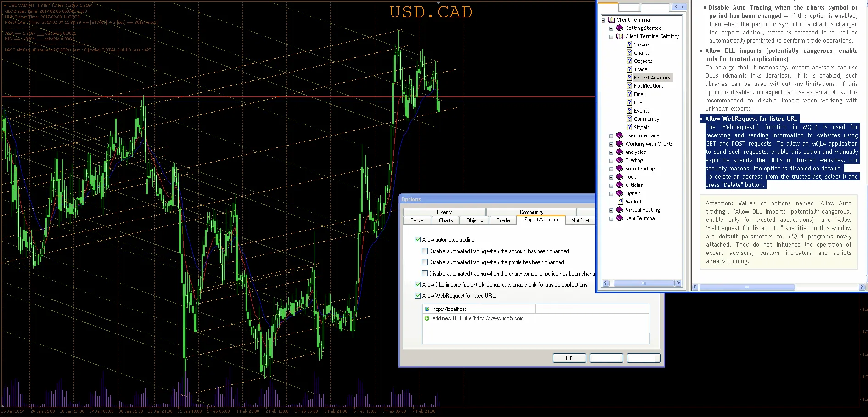The width and height of the screenshot is (868, 417).
Task: Enable disabling trading when profile changed
Action: [x=425, y=262]
